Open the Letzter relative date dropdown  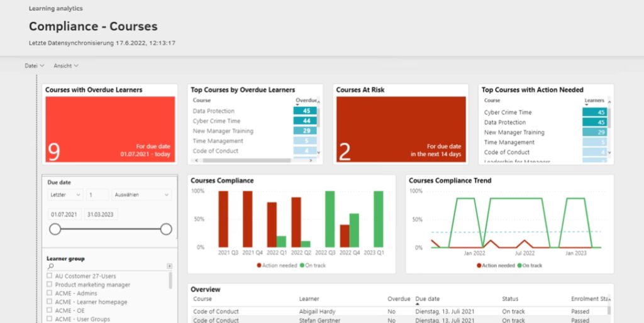coord(65,195)
